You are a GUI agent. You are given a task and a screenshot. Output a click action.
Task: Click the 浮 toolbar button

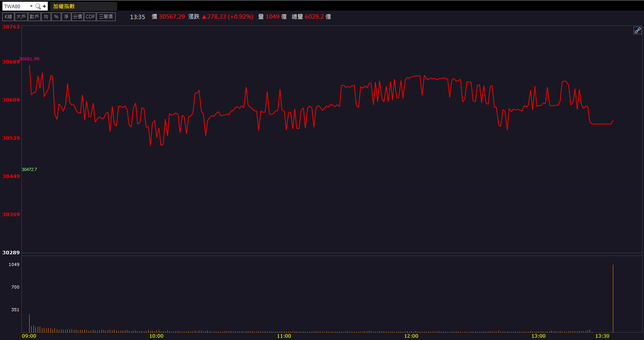[66, 17]
